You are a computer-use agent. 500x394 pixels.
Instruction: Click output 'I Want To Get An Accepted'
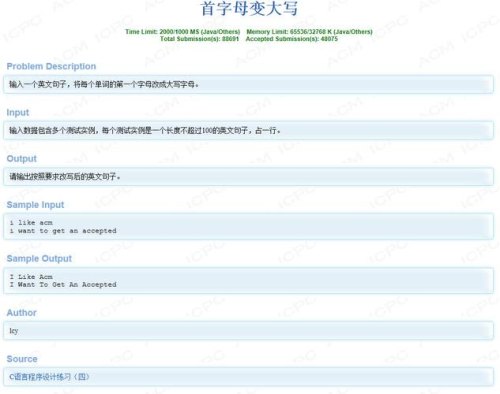[63, 285]
